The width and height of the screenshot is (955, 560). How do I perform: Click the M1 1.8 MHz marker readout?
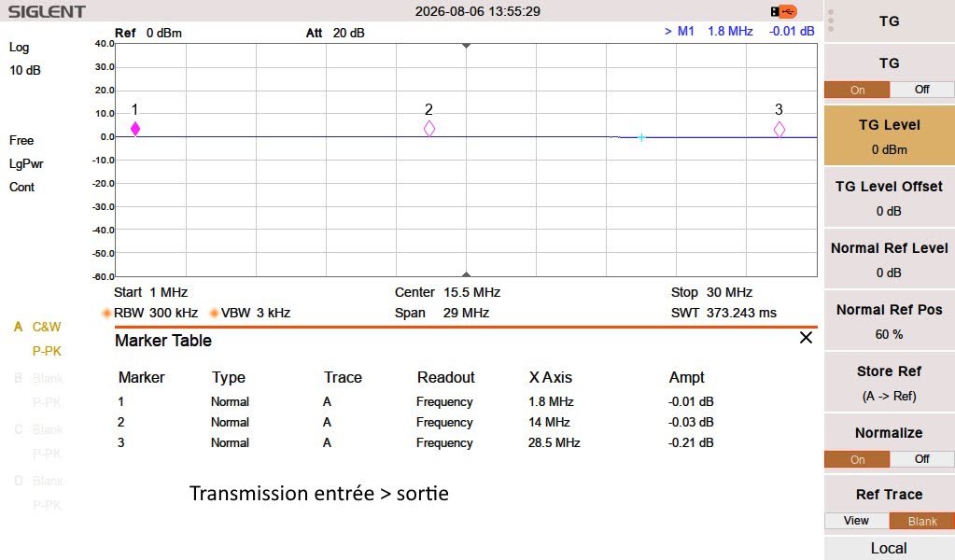739,31
